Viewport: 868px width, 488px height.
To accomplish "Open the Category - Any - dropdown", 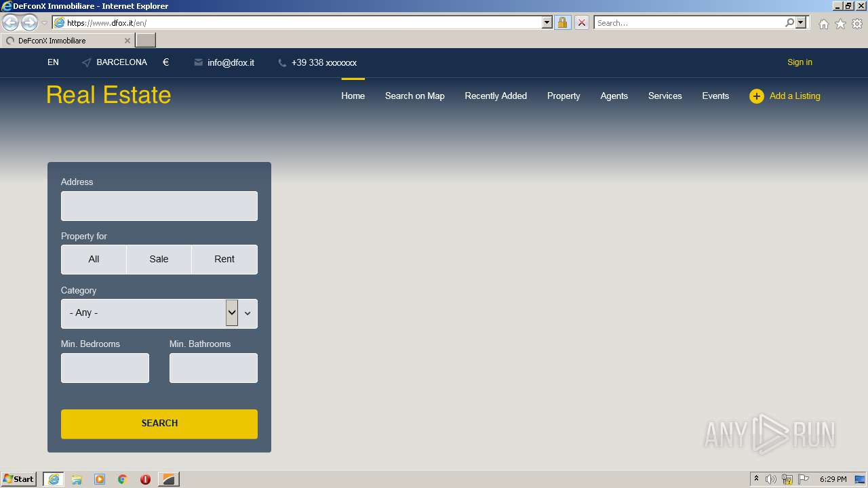I will click(x=159, y=314).
